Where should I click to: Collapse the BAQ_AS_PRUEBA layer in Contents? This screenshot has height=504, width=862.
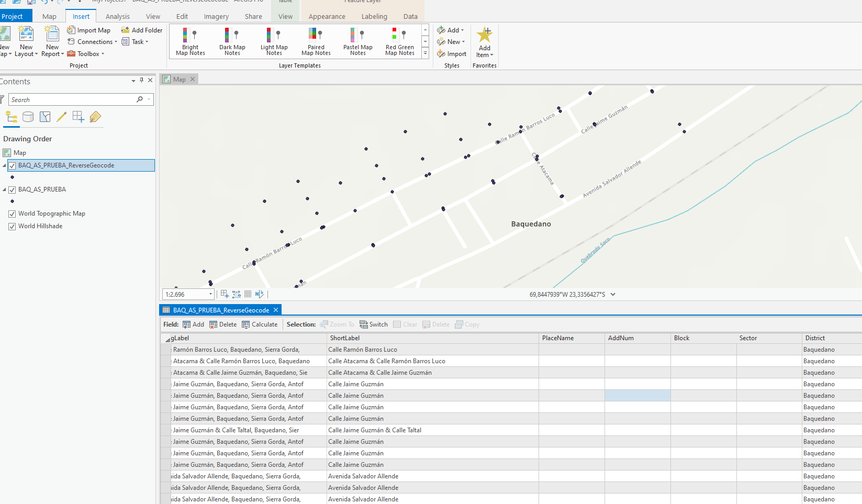click(4, 189)
